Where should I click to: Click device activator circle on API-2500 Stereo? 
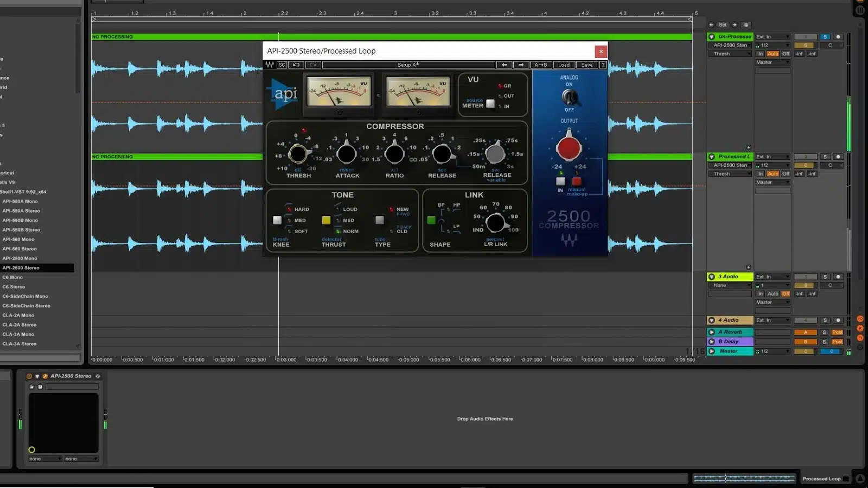[29, 376]
